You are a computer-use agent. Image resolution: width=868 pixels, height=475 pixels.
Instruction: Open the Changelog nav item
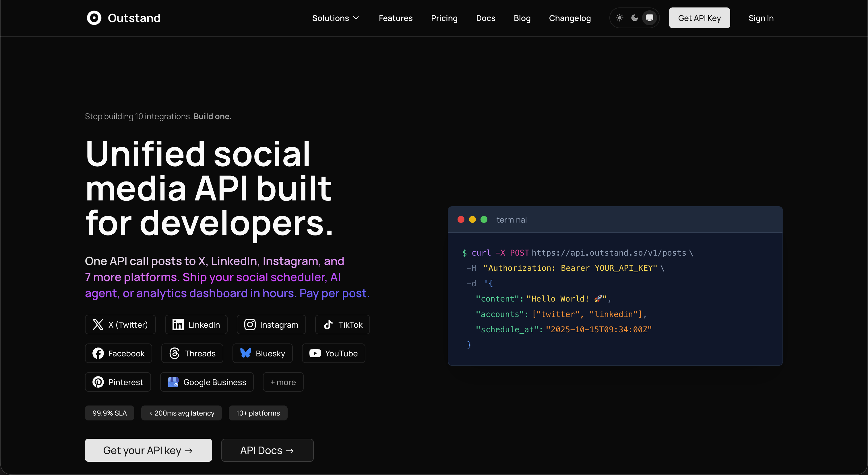tap(570, 18)
